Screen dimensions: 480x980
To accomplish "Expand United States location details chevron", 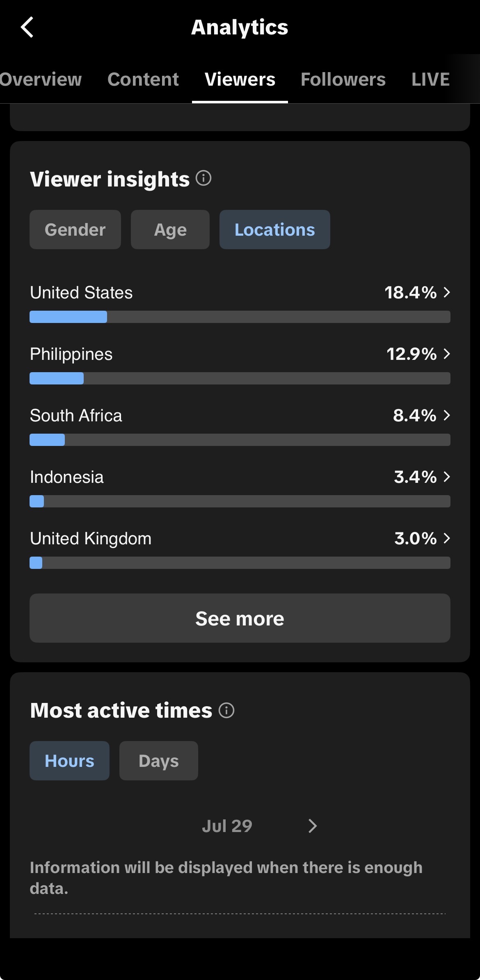I will pos(447,292).
